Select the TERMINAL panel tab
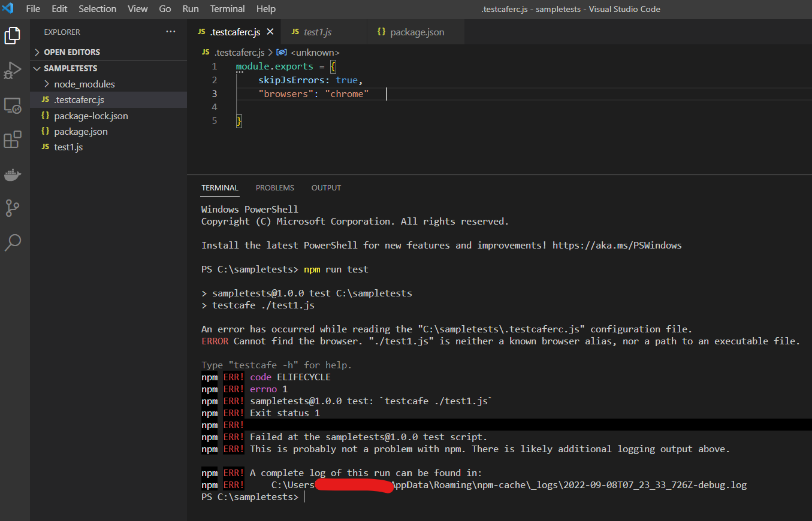 click(220, 187)
